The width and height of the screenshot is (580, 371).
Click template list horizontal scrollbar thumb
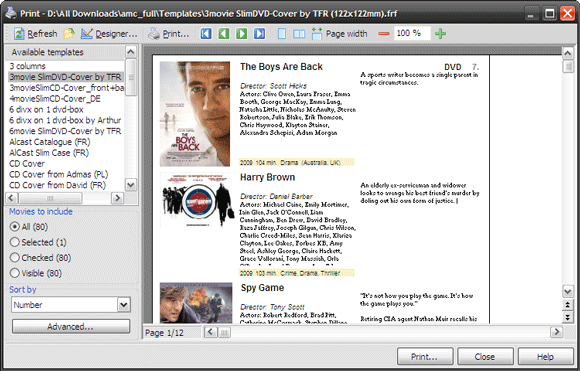pos(50,198)
